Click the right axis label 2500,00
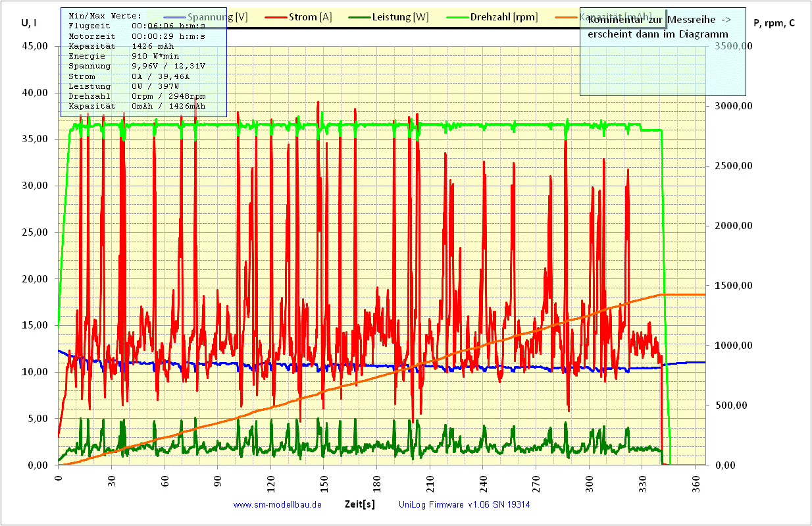Image resolution: width=812 pixels, height=526 pixels. 733,166
